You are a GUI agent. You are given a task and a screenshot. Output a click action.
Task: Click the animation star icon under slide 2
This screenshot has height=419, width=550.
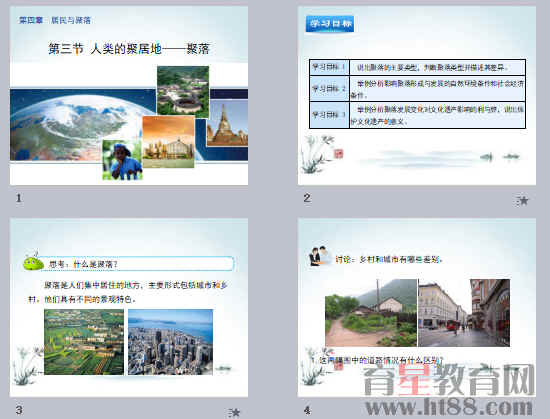tap(522, 201)
